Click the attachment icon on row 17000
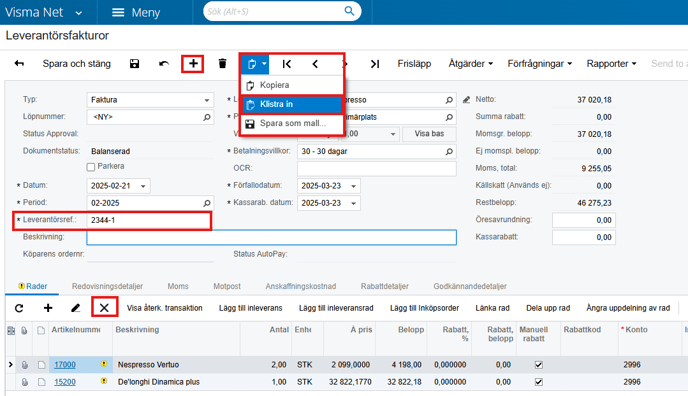 pos(25,364)
